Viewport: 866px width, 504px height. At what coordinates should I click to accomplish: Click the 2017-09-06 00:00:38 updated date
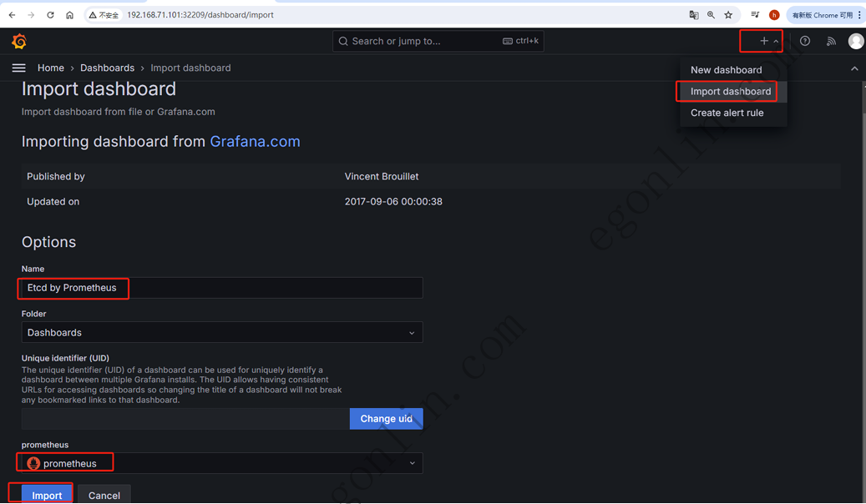(x=393, y=201)
